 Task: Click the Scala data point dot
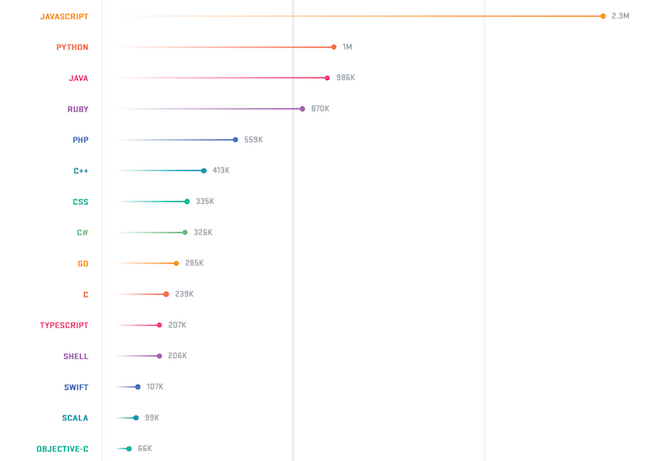[x=136, y=418]
